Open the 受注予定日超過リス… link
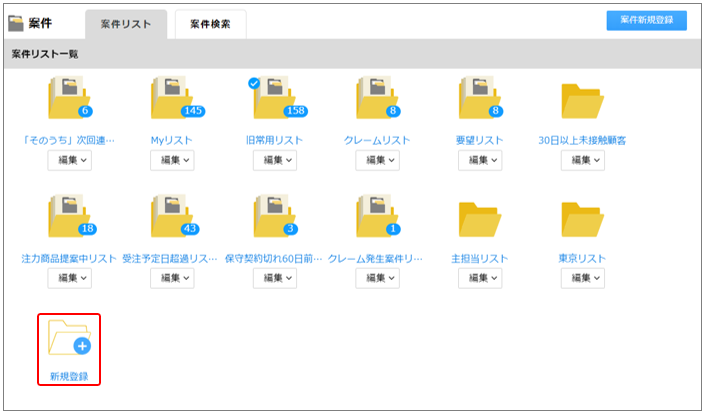Screen dimensions: 706x414 click(170, 259)
